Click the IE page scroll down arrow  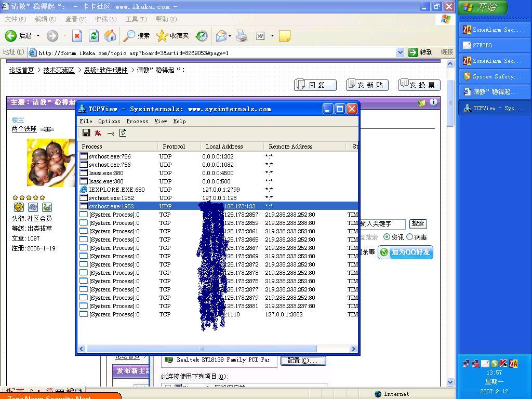click(450, 382)
